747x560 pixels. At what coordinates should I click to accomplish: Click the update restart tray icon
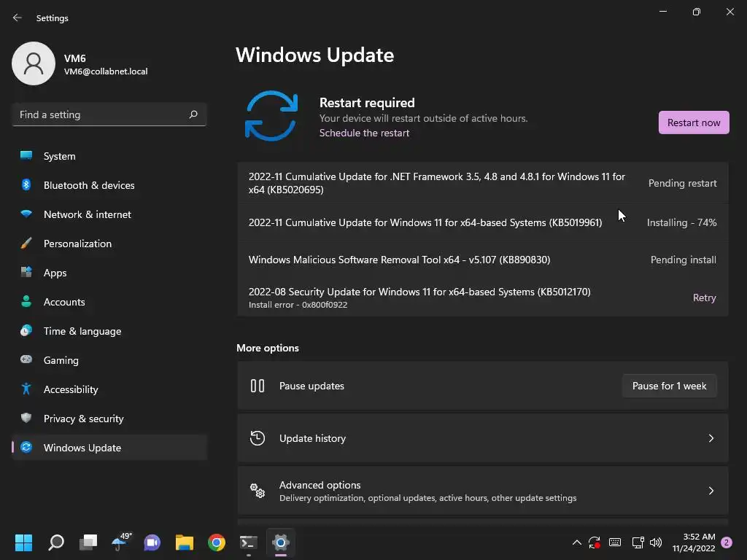(595, 542)
